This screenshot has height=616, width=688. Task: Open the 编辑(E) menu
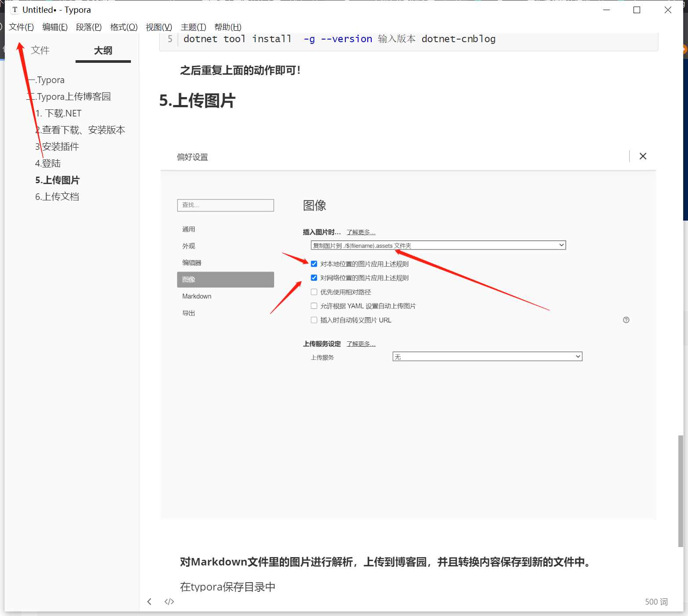[55, 27]
